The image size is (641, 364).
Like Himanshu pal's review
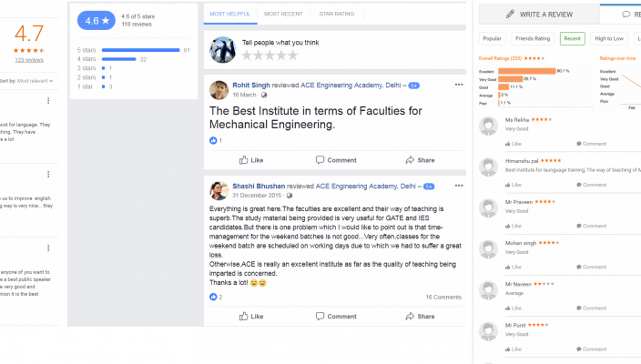coord(513,185)
